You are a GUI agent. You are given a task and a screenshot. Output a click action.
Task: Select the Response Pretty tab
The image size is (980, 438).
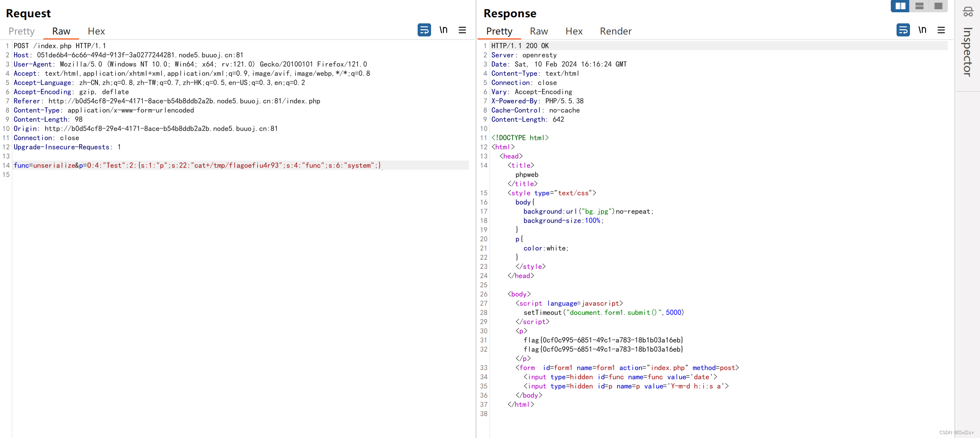[499, 31]
